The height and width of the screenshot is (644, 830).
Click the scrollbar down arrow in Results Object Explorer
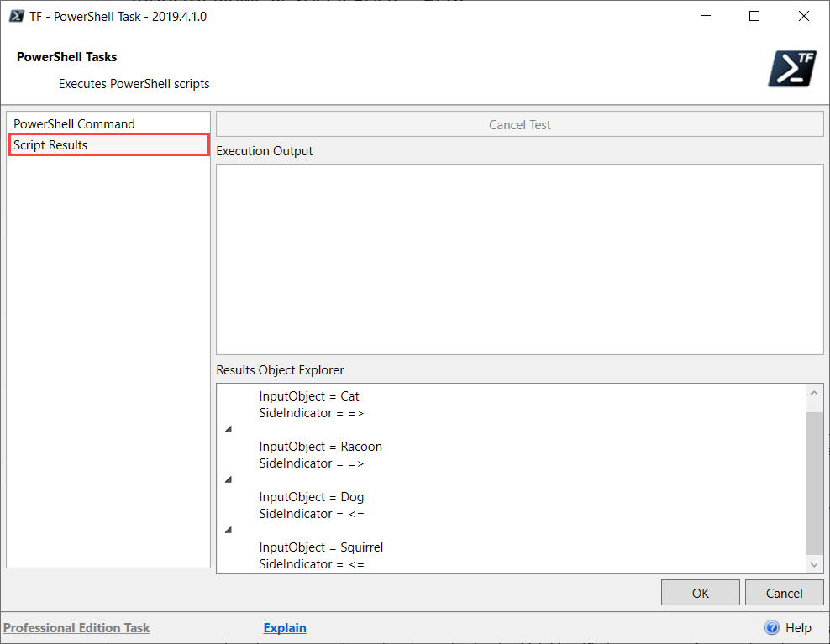coord(813,564)
